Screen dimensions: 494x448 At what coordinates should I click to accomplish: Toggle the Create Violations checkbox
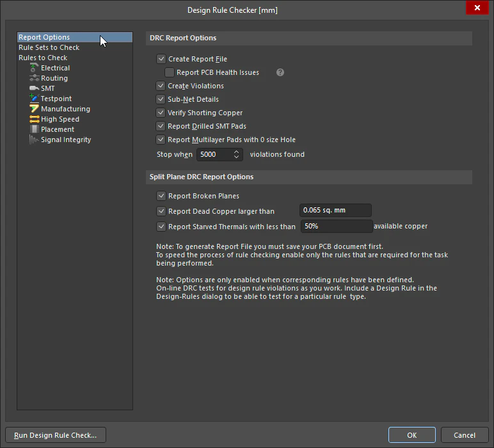(x=161, y=86)
